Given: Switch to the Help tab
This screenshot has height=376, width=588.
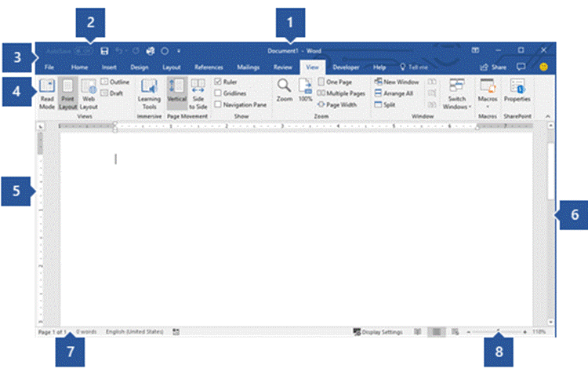Looking at the screenshot, I should [x=379, y=68].
